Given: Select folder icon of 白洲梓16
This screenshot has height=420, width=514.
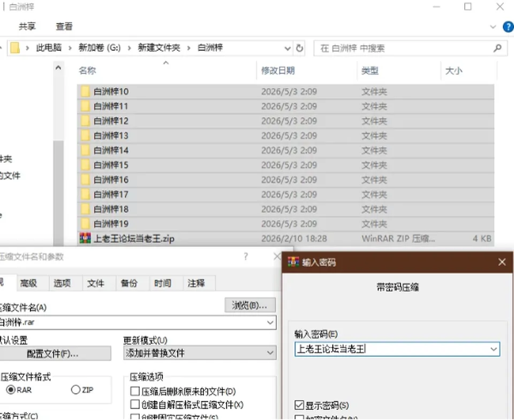Looking at the screenshot, I should 85,179.
